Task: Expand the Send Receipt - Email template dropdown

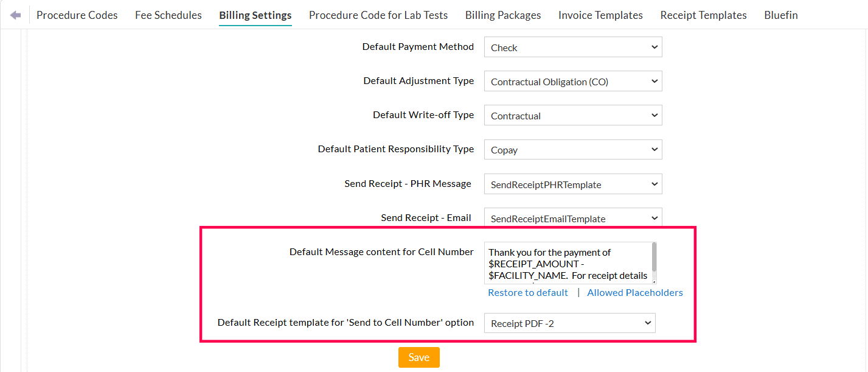Action: (572, 218)
